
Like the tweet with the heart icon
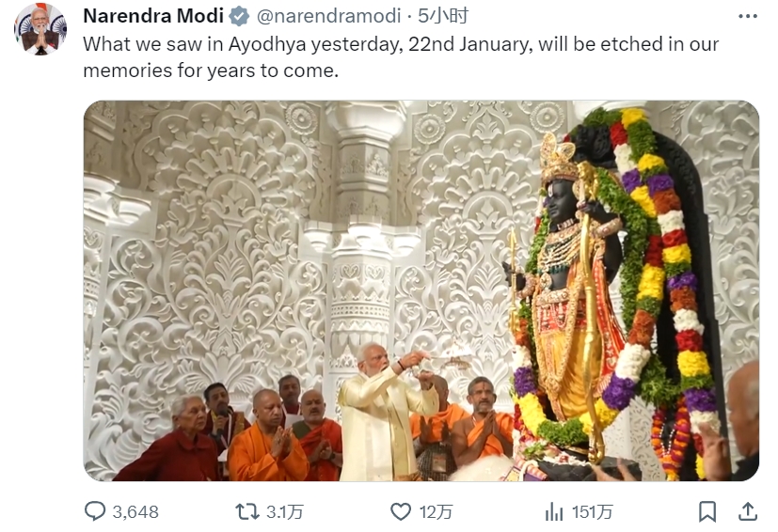pyautogui.click(x=401, y=511)
